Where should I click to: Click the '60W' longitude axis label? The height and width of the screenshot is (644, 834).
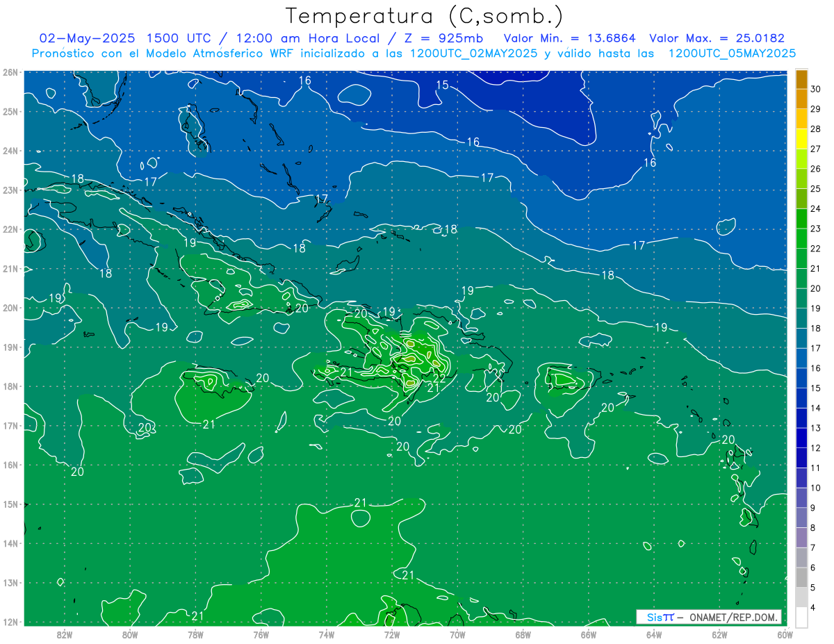pyautogui.click(x=785, y=635)
